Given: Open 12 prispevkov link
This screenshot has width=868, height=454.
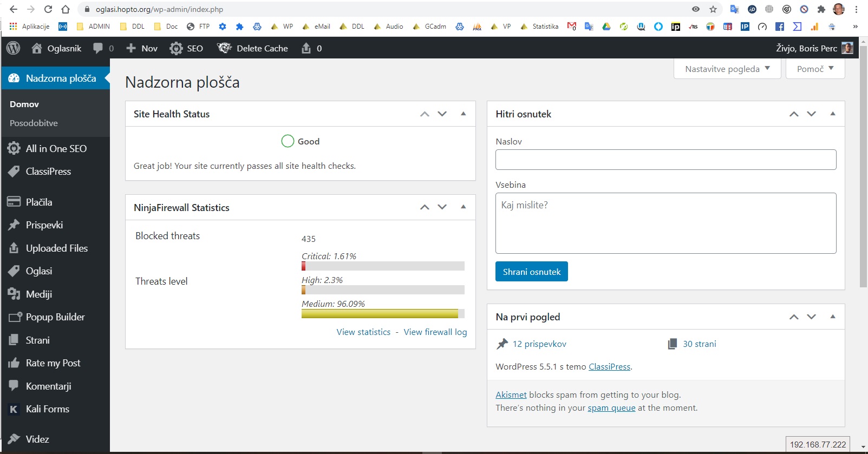Looking at the screenshot, I should click(x=539, y=344).
